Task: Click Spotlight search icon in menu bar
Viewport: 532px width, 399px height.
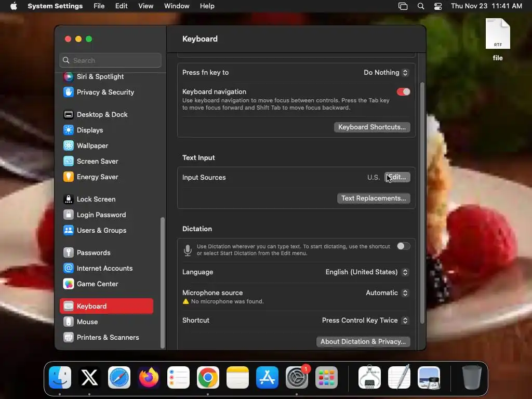Action: coord(421,6)
